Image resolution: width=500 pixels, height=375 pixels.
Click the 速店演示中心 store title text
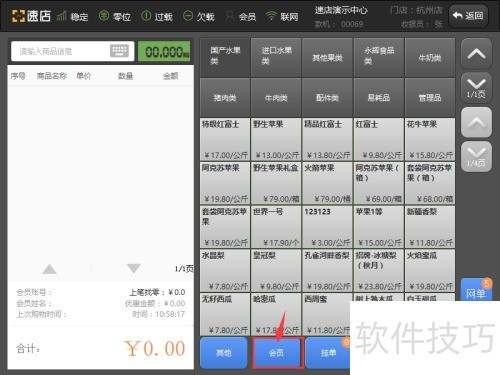(x=341, y=10)
